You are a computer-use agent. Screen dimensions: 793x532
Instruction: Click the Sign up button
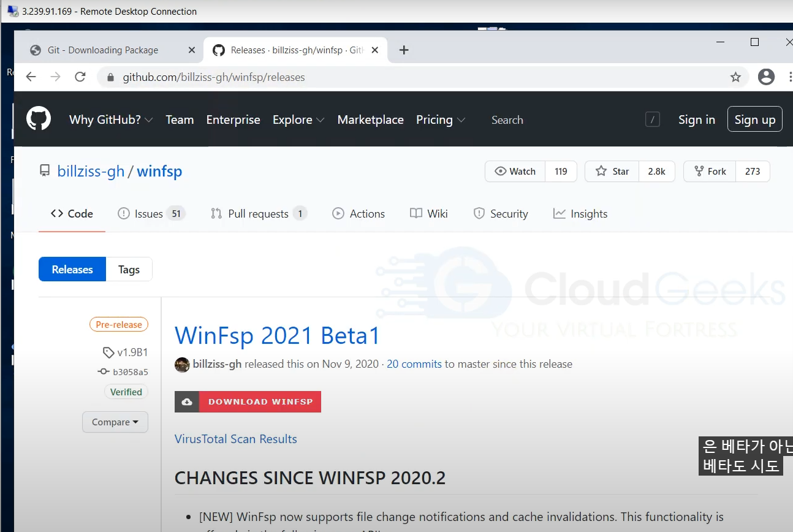[755, 120]
